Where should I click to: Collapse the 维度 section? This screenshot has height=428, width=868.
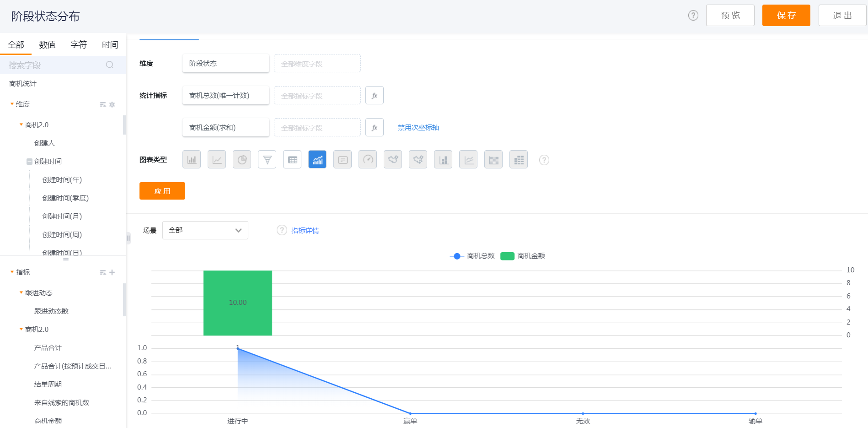coord(12,104)
